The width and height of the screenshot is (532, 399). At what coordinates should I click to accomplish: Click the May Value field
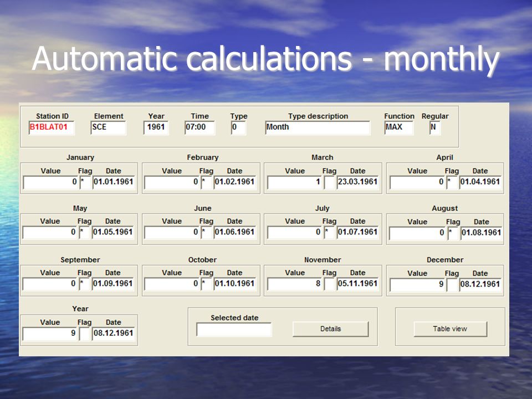pos(50,232)
